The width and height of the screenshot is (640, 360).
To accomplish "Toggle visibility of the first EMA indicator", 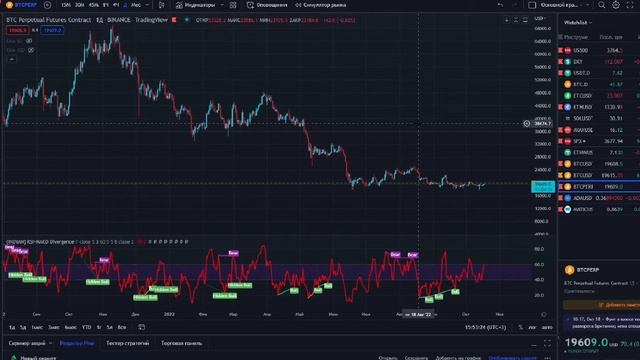I will coord(29,41).
